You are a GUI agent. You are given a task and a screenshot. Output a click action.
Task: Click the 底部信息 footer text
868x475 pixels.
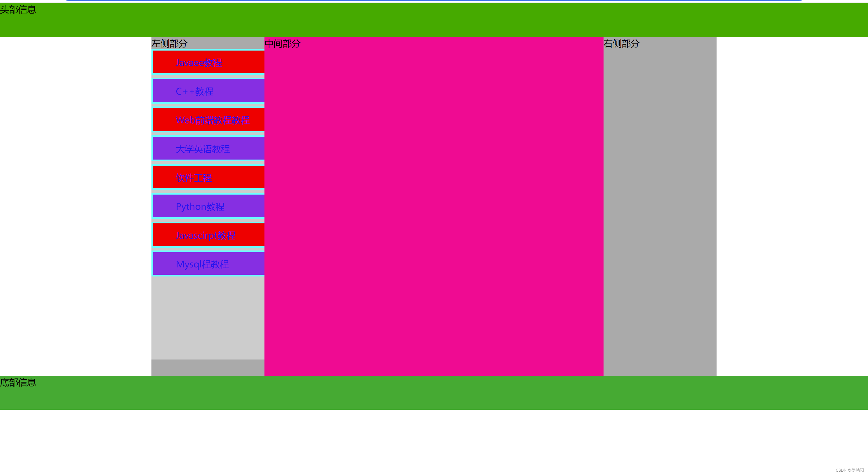point(18,382)
